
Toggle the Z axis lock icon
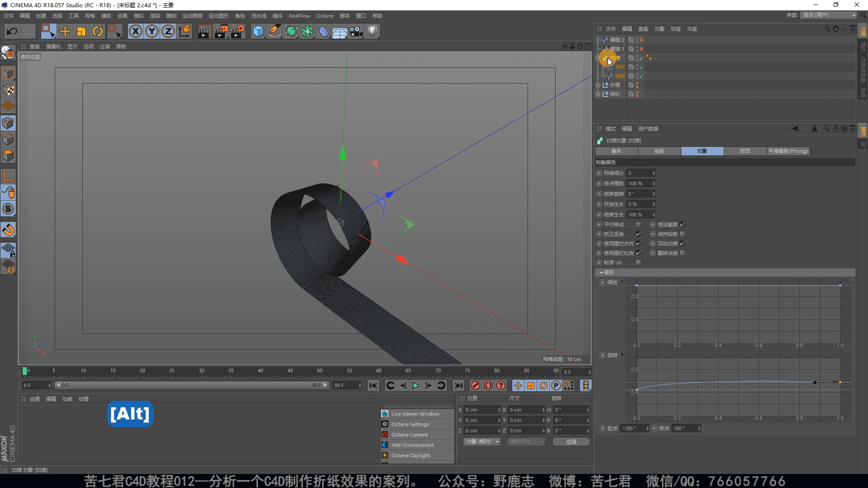168,31
